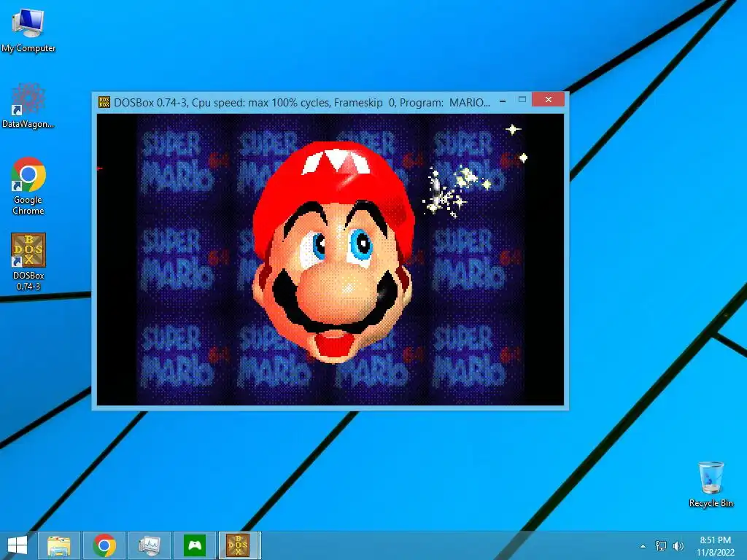The height and width of the screenshot is (560, 747).
Task: Click the DOSBox icon in the window title bar
Action: pyautogui.click(x=104, y=102)
